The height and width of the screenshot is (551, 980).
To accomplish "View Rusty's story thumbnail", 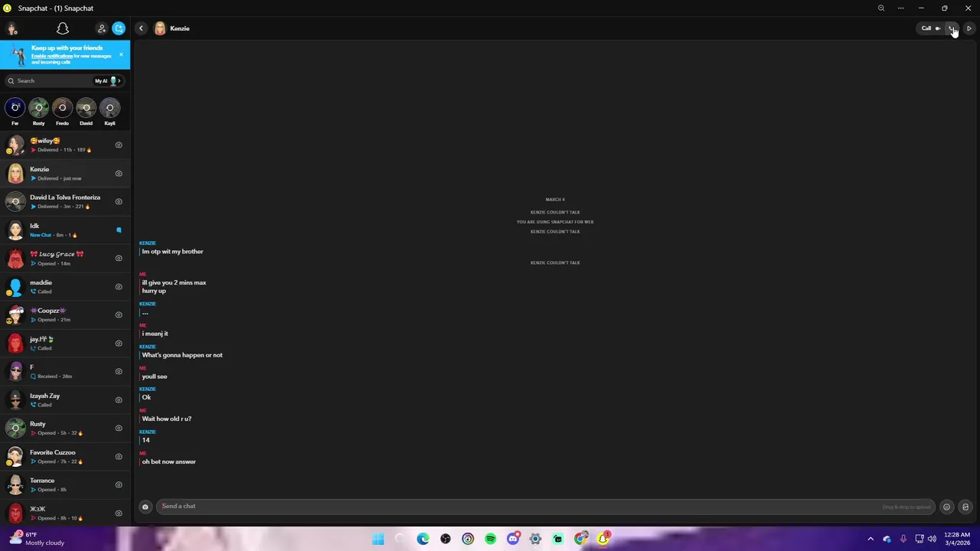I will point(38,108).
